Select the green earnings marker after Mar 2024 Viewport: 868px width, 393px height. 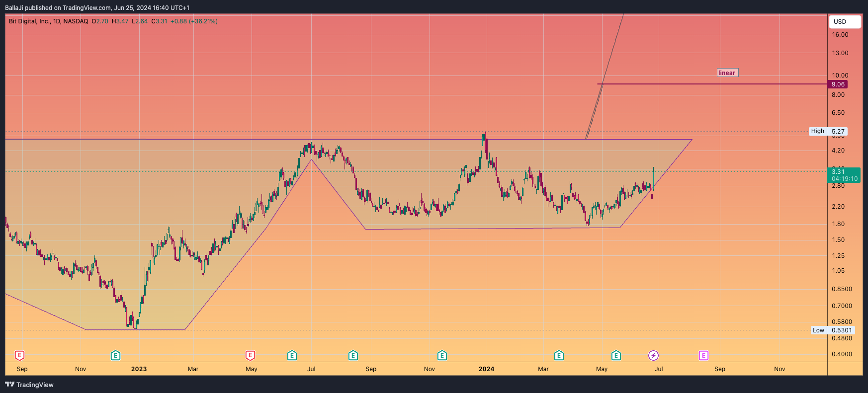point(559,355)
